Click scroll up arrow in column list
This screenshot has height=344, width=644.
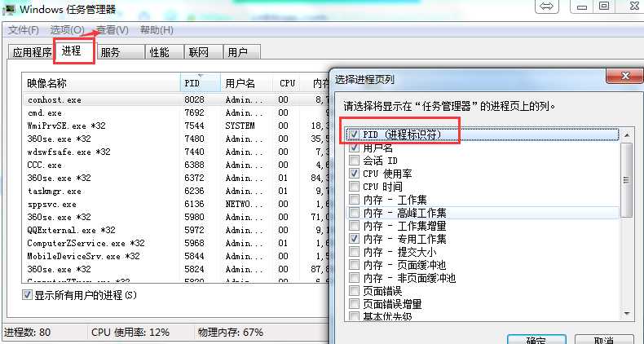[627, 135]
